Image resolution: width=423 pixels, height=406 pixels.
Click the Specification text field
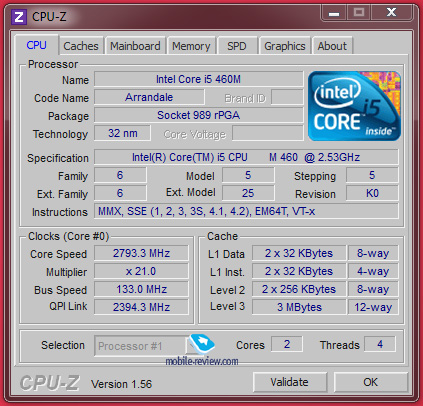pyautogui.click(x=246, y=157)
